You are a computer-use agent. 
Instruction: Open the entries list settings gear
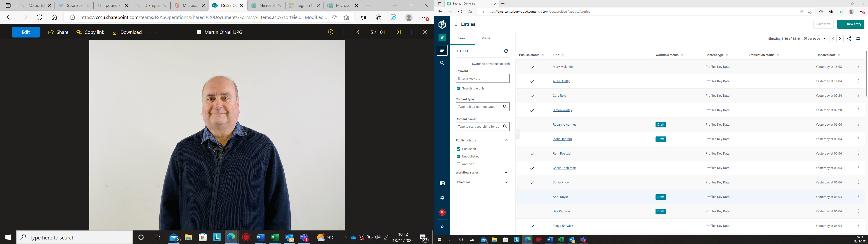point(858,39)
